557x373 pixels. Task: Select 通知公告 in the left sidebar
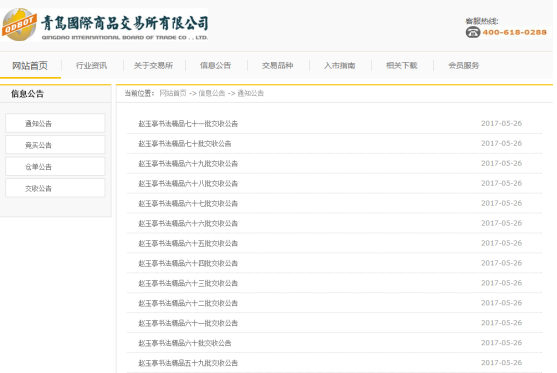click(55, 123)
